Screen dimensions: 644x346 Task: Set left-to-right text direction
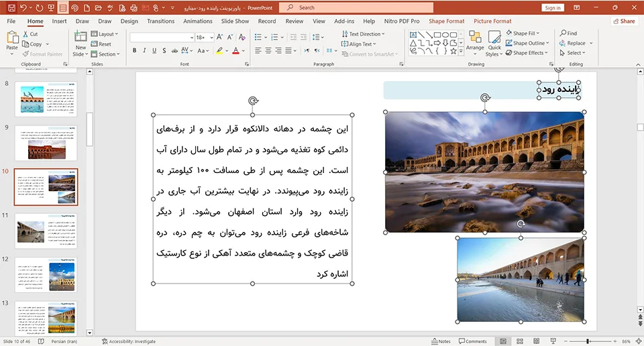[307, 50]
